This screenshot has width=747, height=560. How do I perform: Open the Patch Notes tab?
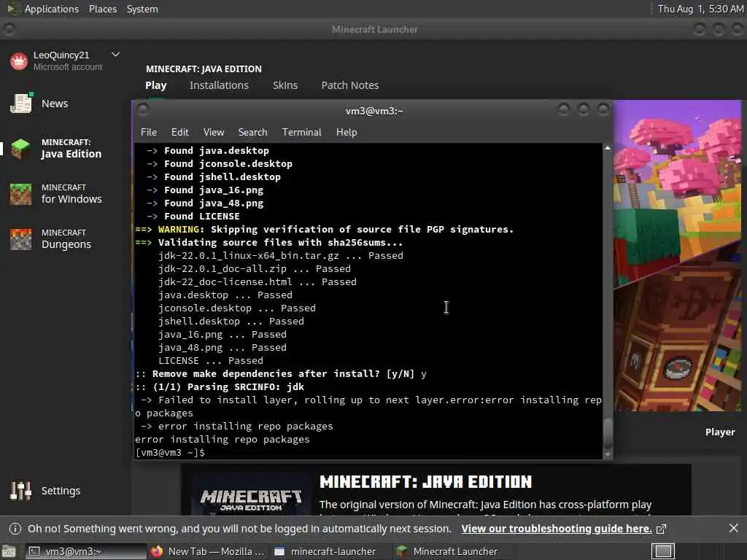[350, 85]
